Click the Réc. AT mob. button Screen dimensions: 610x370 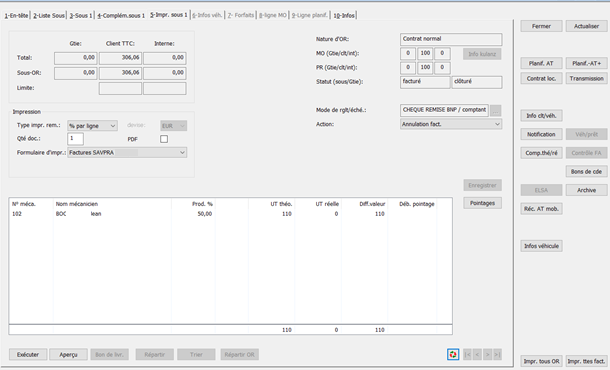click(541, 209)
